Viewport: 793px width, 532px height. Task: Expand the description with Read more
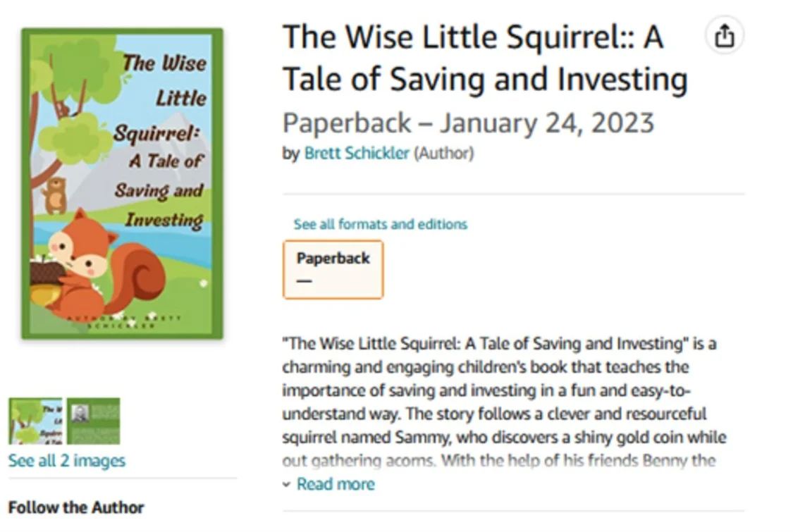tap(336, 484)
